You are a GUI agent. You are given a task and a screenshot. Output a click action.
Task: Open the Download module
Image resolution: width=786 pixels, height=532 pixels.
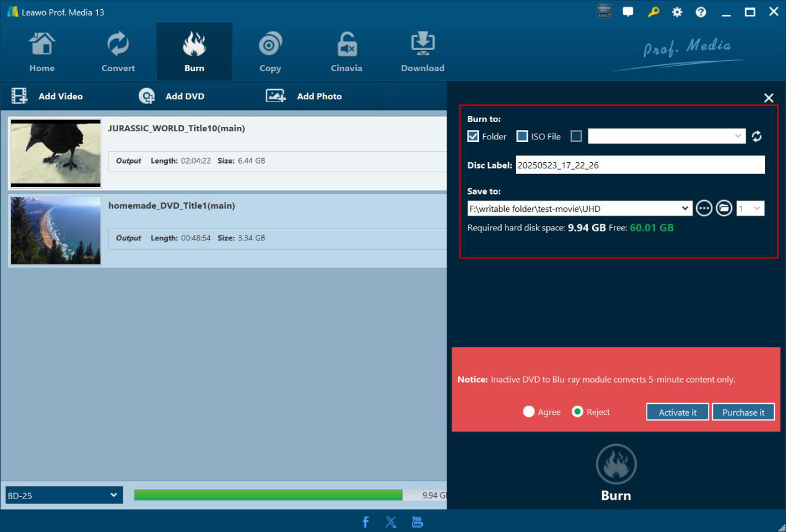click(422, 52)
